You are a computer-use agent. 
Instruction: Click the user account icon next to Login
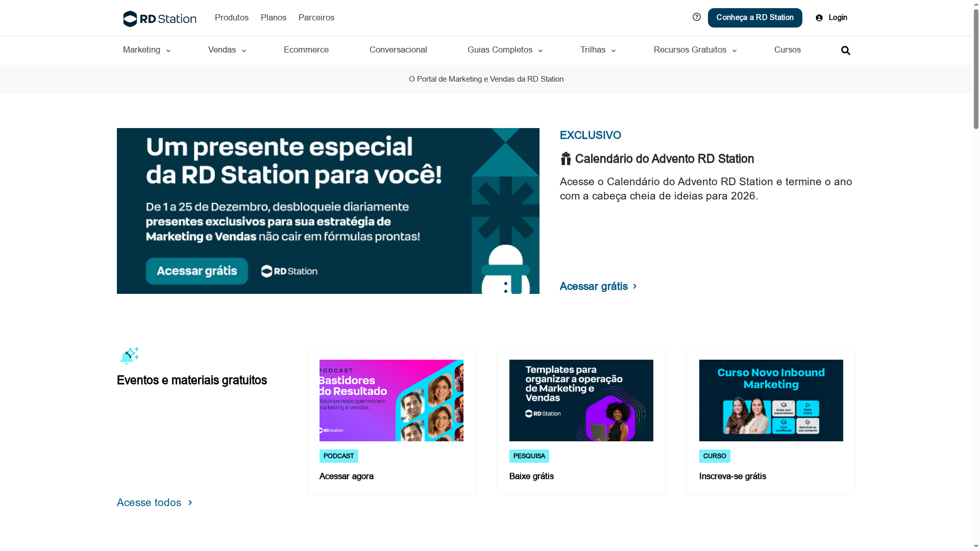[x=819, y=17]
